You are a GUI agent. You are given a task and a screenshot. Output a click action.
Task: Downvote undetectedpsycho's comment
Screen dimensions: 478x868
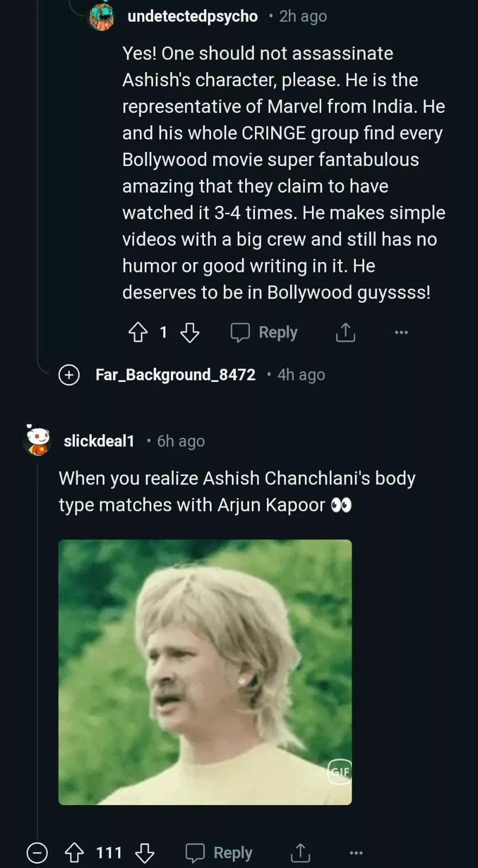(189, 332)
